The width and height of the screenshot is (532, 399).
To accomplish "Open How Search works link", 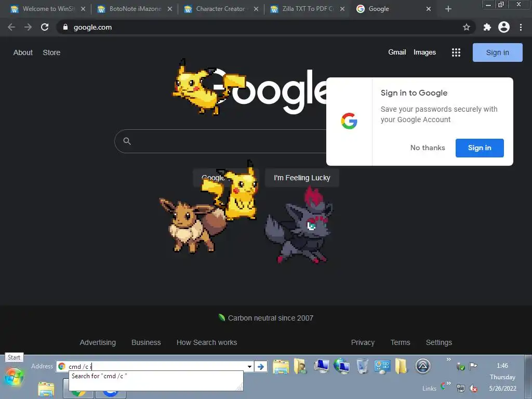I will 207,343.
